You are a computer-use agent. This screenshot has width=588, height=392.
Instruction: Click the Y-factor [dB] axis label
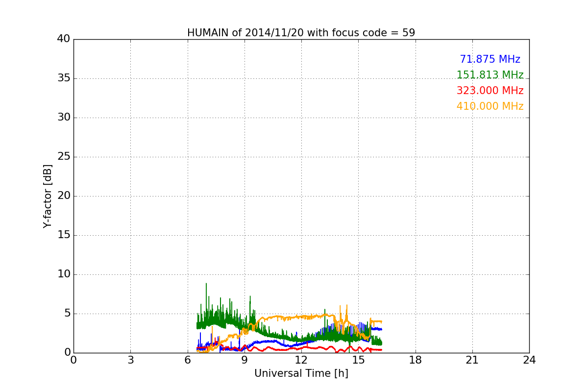pos(48,196)
